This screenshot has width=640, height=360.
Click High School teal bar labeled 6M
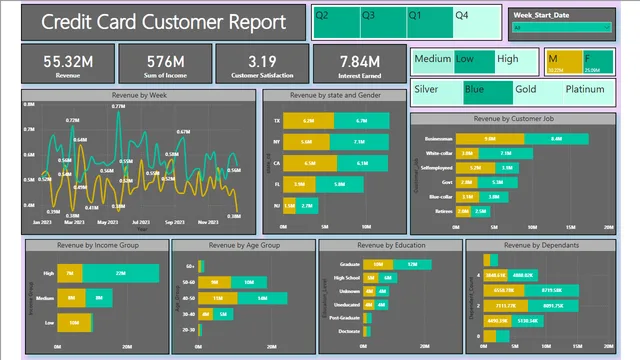388,278
